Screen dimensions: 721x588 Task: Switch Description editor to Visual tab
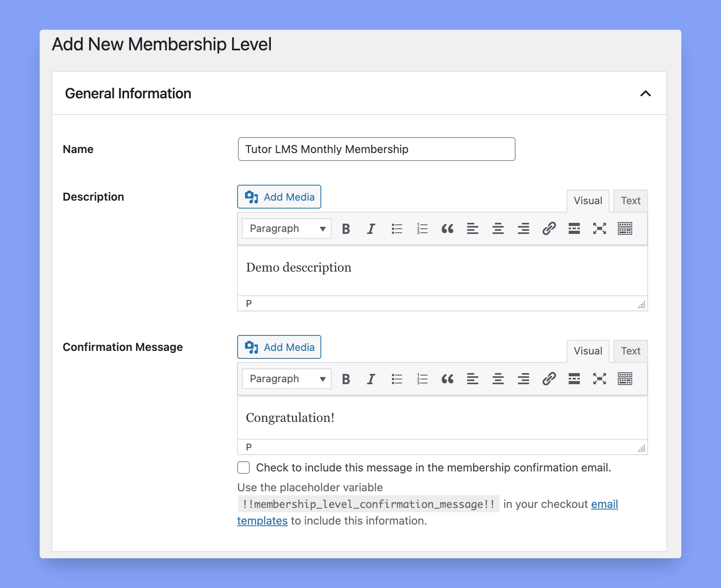pos(588,201)
